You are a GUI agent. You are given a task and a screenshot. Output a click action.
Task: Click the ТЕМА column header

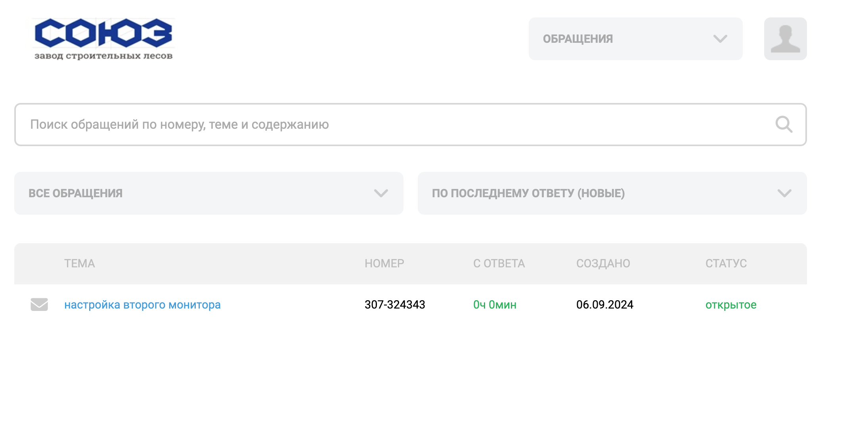pos(80,263)
